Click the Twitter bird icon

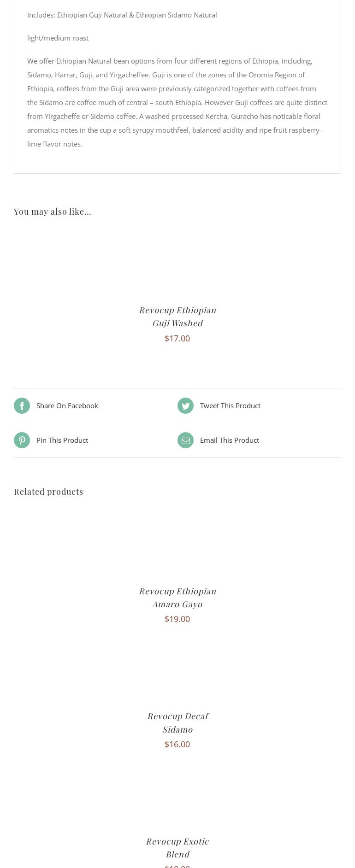point(185,406)
